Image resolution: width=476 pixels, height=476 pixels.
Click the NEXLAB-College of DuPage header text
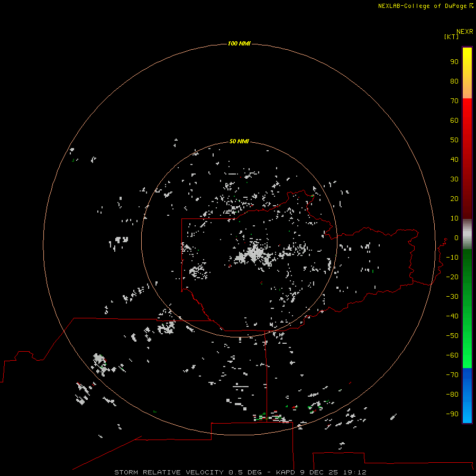tap(422, 6)
